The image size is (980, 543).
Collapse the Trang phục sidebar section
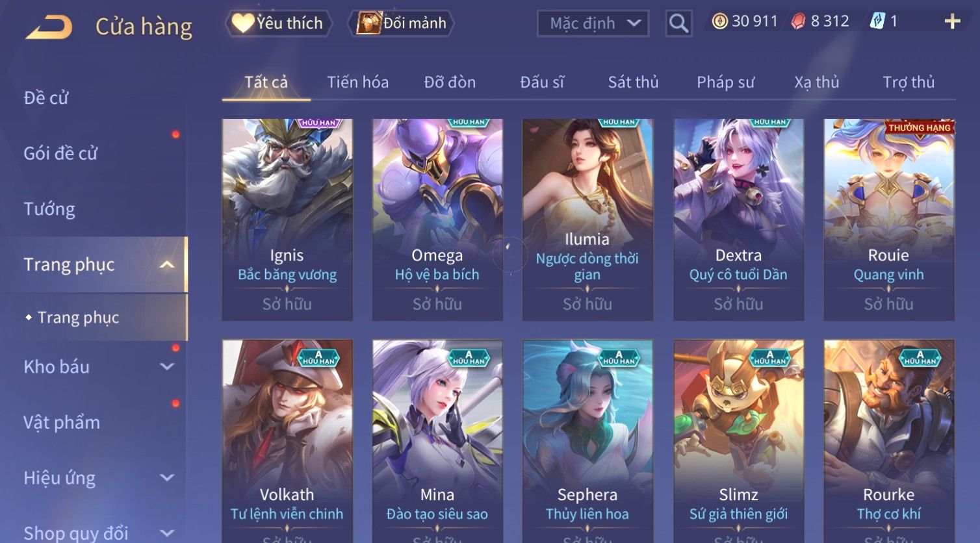[167, 264]
